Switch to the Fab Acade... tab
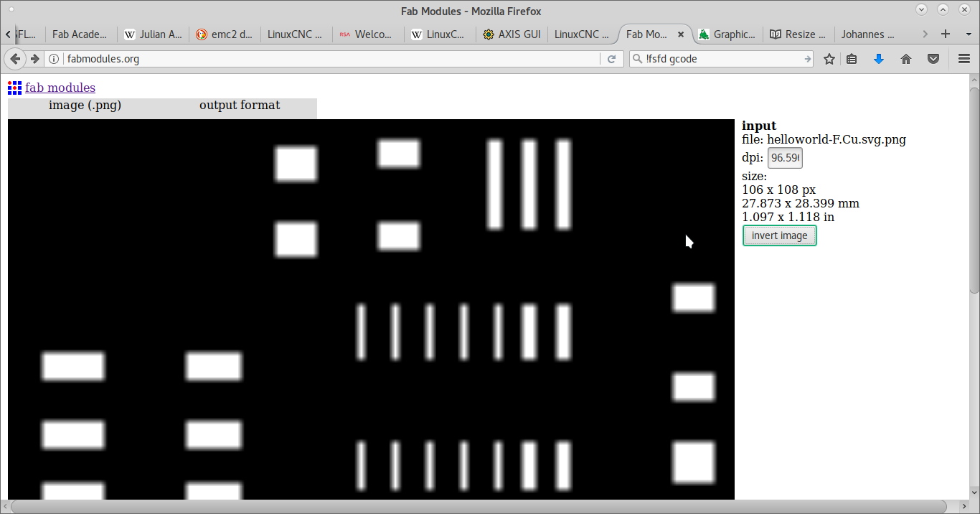The width and height of the screenshot is (980, 514). click(x=81, y=34)
